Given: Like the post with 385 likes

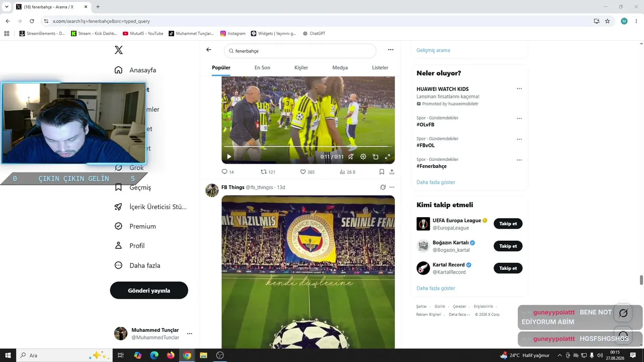Looking at the screenshot, I should pos(307,172).
